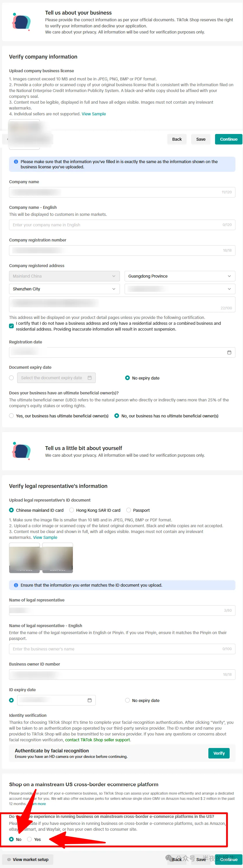The width and height of the screenshot is (243, 868).
Task: Click the Company name - English input field
Action: [x=122, y=225]
